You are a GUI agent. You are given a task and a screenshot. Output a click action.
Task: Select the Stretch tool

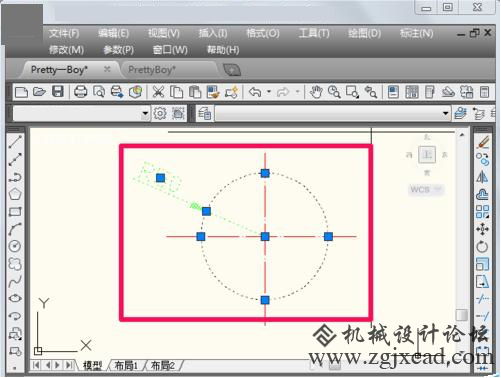pos(483,282)
